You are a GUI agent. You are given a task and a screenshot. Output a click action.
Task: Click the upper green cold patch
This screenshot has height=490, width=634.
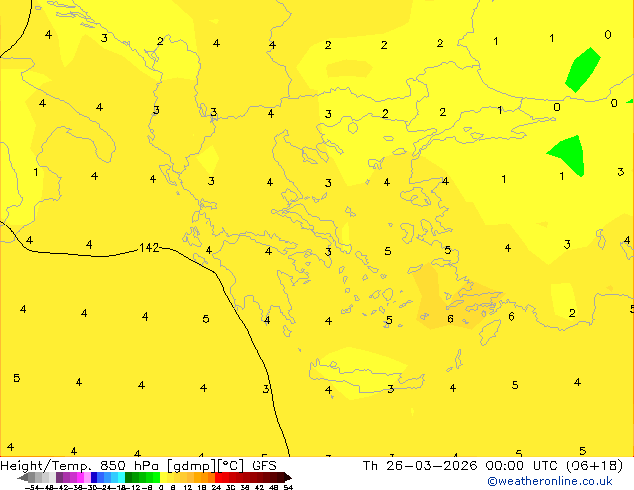pos(582,68)
